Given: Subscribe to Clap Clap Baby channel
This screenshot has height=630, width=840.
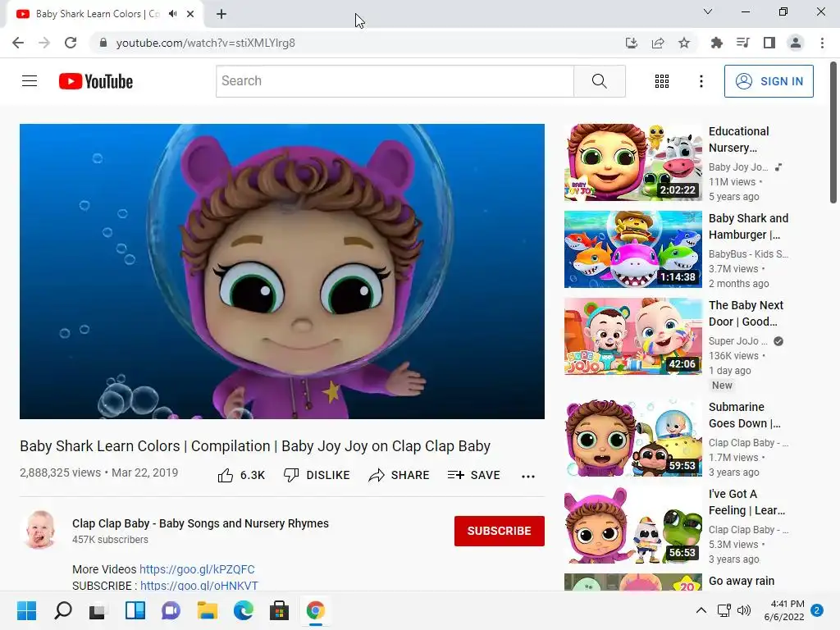Looking at the screenshot, I should click(x=500, y=531).
